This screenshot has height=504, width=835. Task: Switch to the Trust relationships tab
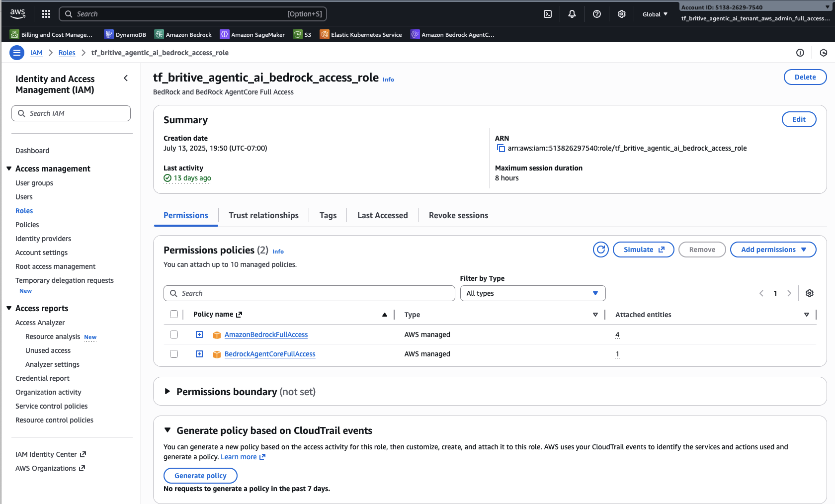[x=263, y=215]
